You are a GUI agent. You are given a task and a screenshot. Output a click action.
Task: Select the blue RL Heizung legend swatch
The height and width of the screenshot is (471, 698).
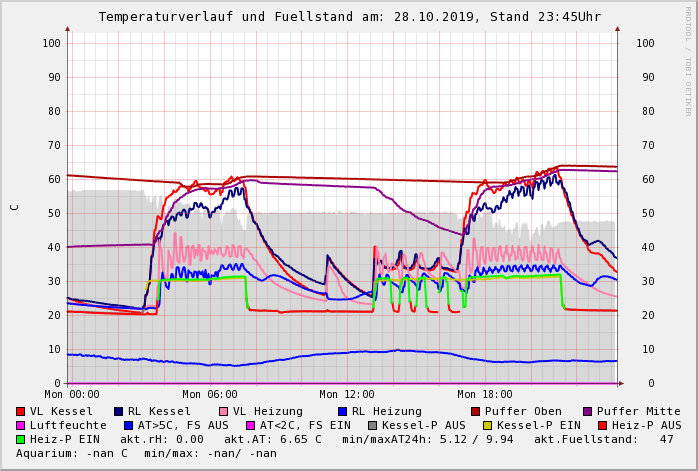pyautogui.click(x=342, y=411)
